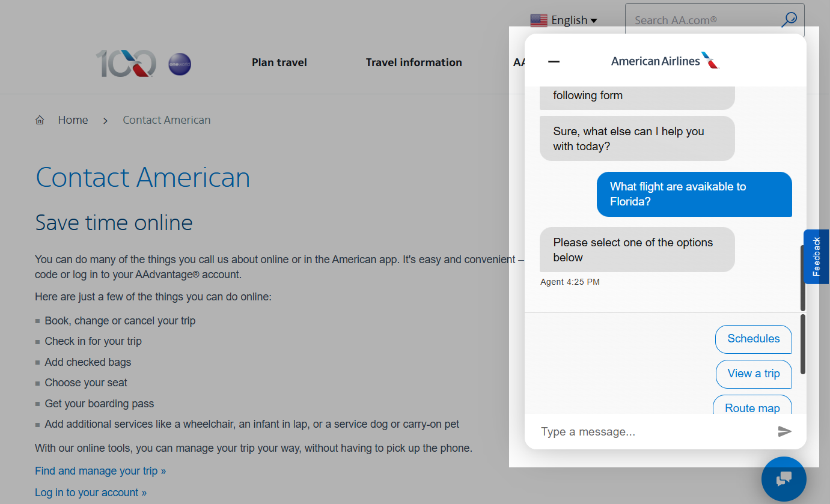Open the Plan travel menu
The width and height of the screenshot is (830, 504).
click(x=279, y=62)
